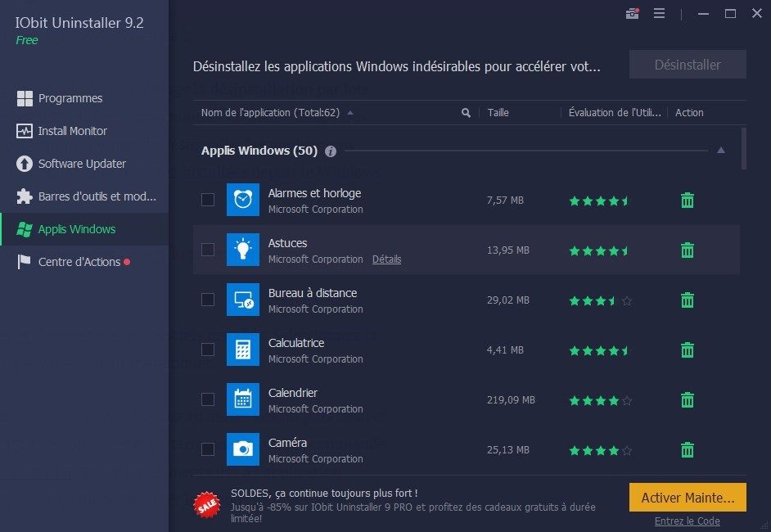The height and width of the screenshot is (532, 771).
Task: Open Barres d'outils et modules
Action: coord(84,196)
